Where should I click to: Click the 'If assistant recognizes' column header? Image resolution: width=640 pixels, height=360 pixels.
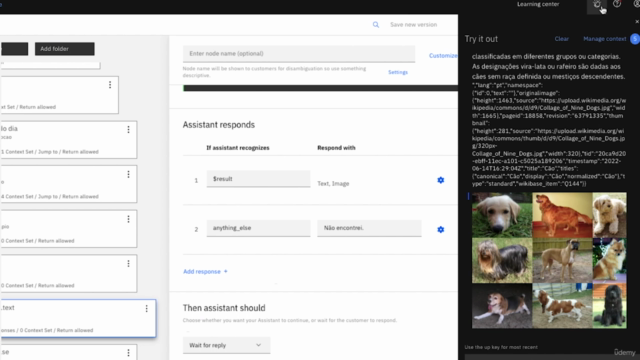point(238,148)
